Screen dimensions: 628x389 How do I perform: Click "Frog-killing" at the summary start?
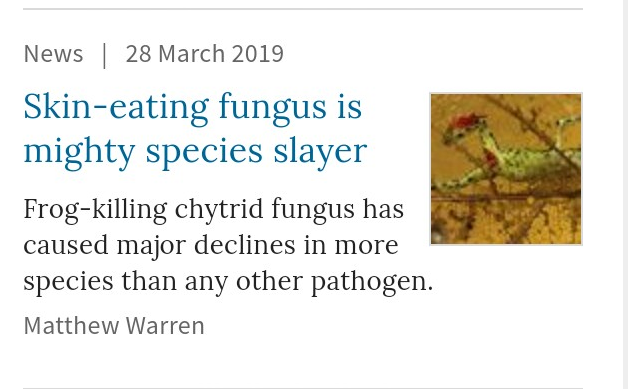coord(95,210)
